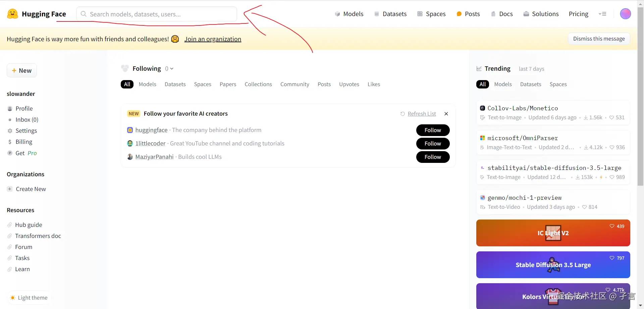Click the huggingface avatar icon
This screenshot has height=309, width=644.
[x=130, y=130]
